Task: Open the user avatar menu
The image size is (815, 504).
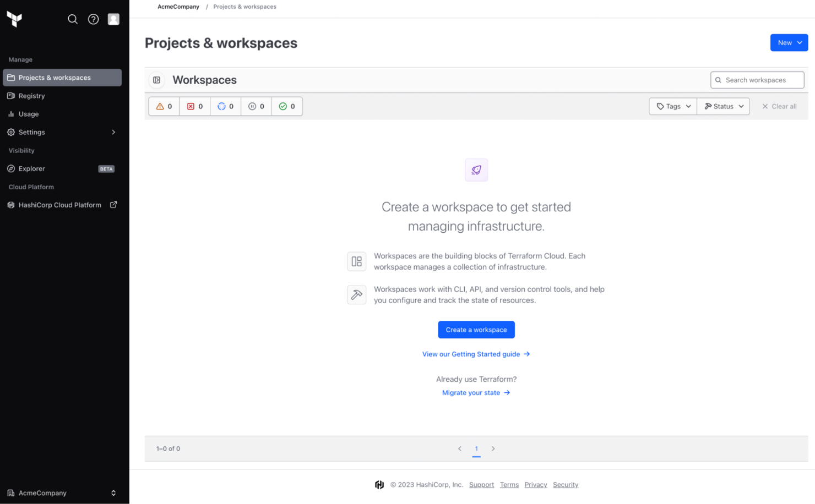Action: (x=113, y=19)
